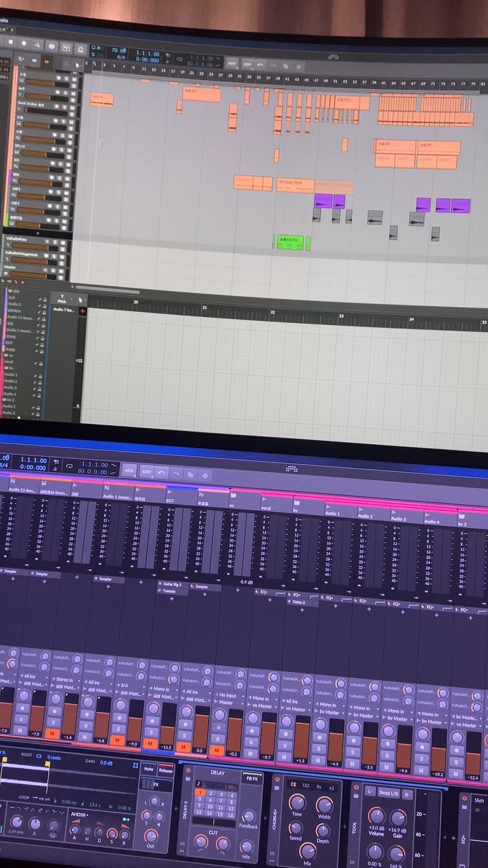Viewport: 488px width, 868px height.
Task: Select the DD mode tab in Chorus+
Action: (306, 786)
